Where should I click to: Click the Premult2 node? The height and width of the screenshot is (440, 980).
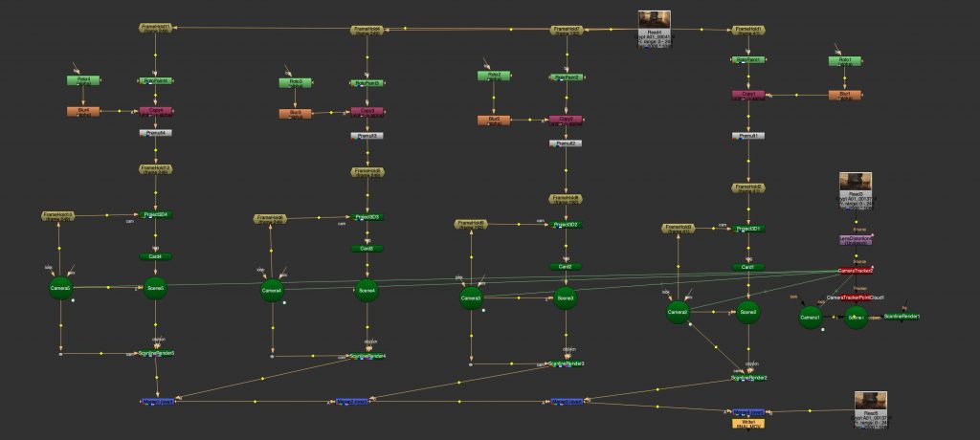pyautogui.click(x=565, y=143)
